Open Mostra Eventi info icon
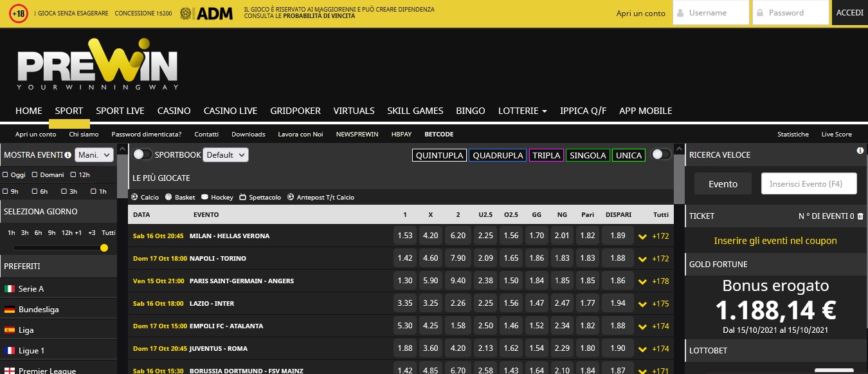This screenshot has width=868, height=374. (68, 154)
